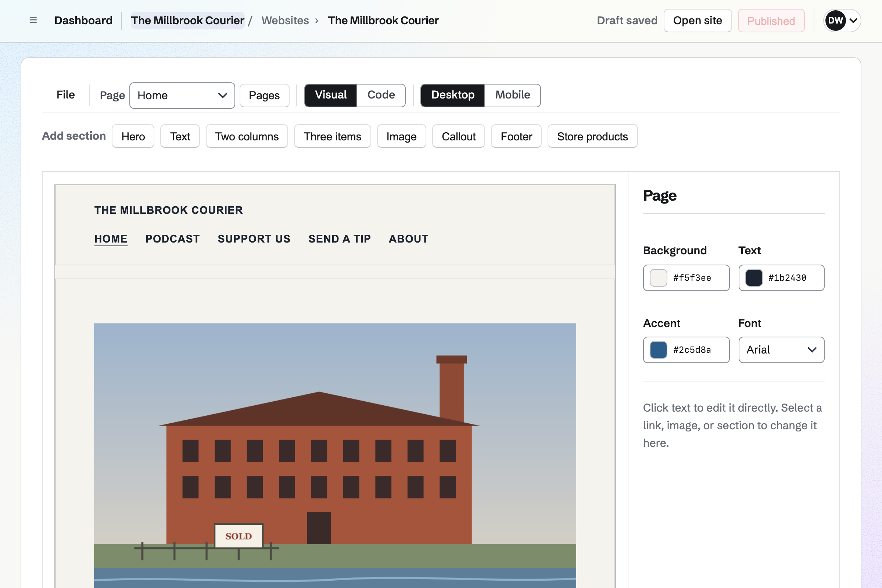Open the Background color swatch

click(x=659, y=278)
